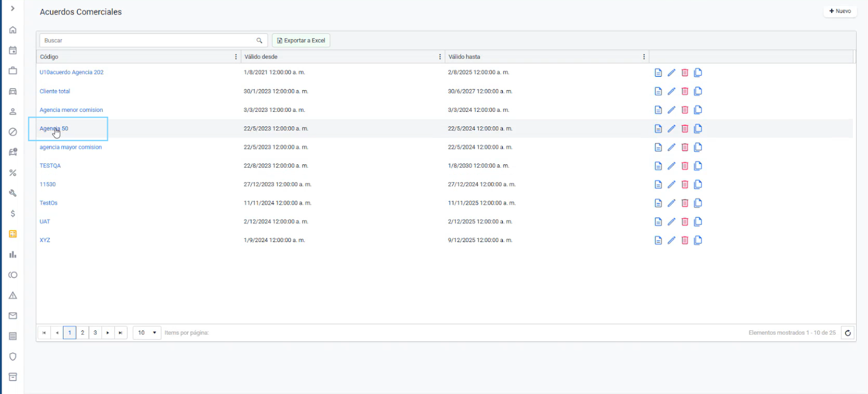Click Exportar a Excel button

tap(301, 41)
